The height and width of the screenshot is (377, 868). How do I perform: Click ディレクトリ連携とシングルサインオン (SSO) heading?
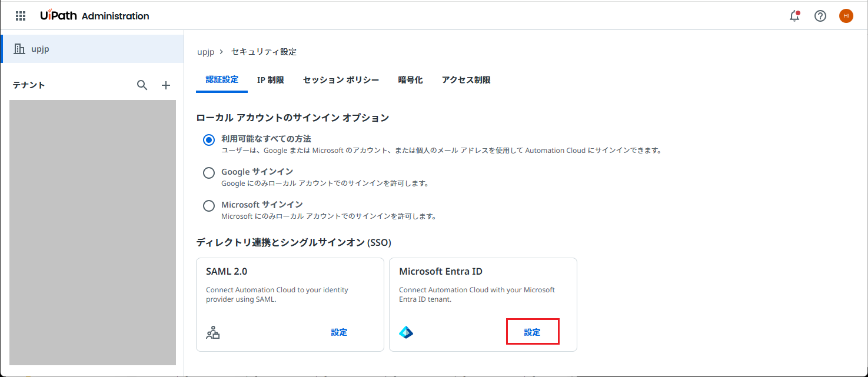point(294,242)
